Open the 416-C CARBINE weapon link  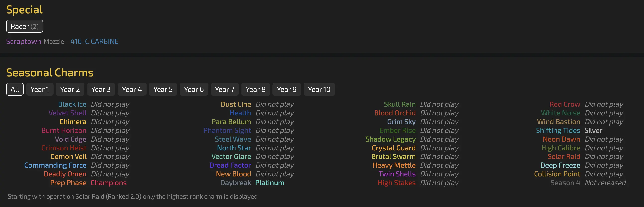[x=95, y=41]
